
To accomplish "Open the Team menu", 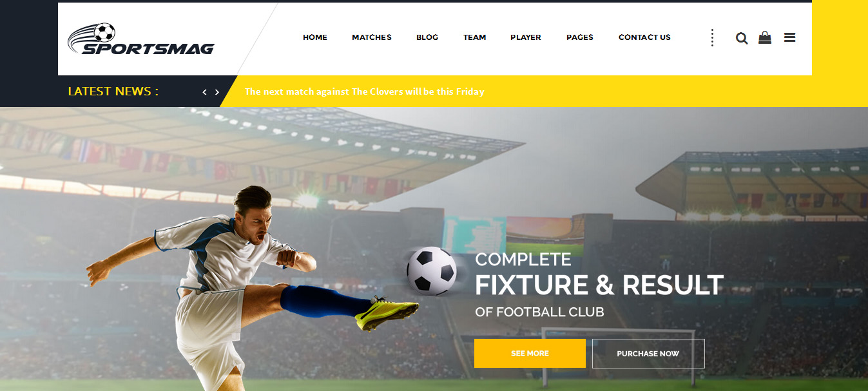I will pos(475,37).
